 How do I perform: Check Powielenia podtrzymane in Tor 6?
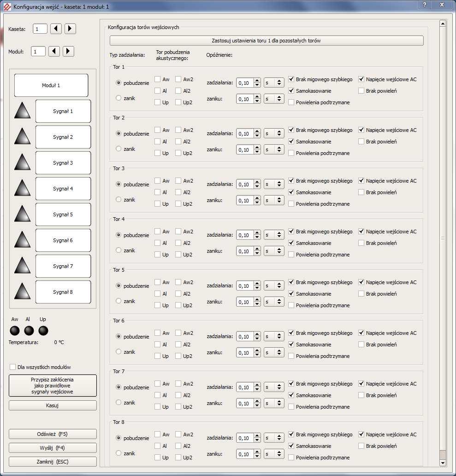291,356
